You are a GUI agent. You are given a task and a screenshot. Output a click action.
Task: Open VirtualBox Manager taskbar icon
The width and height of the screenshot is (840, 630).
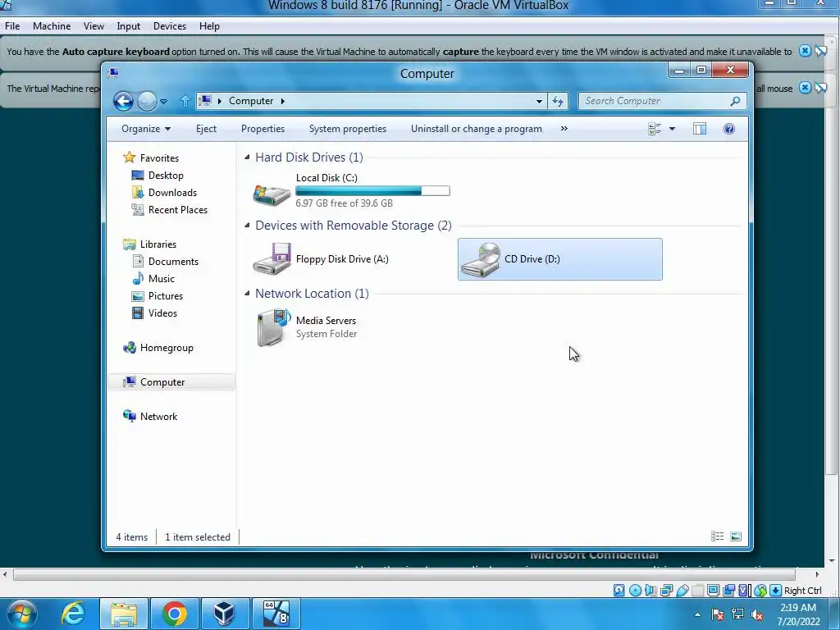pos(225,614)
